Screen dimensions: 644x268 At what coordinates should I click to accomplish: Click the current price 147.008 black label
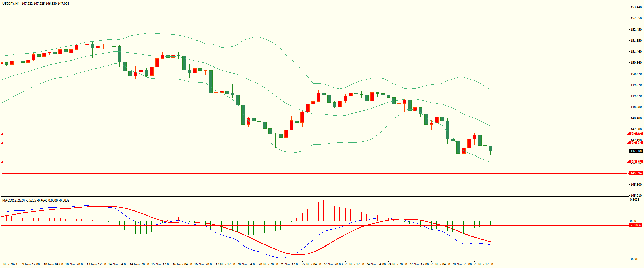tap(636, 151)
